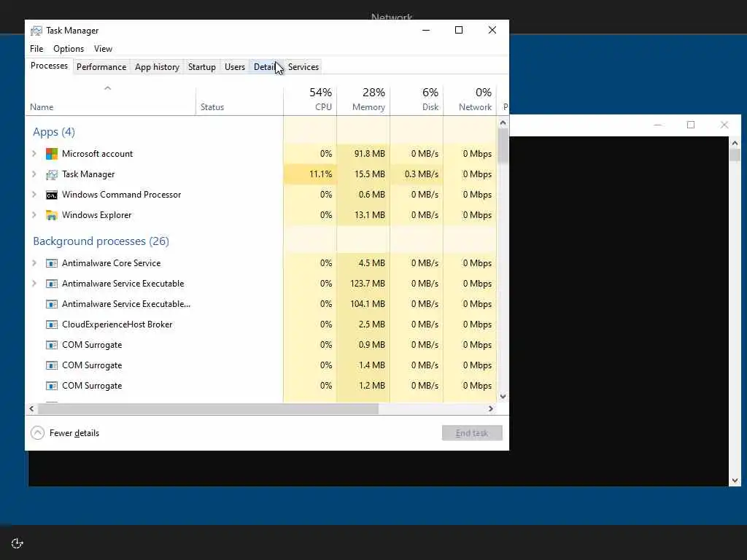Click the Windows Command Processor icon

click(x=52, y=195)
